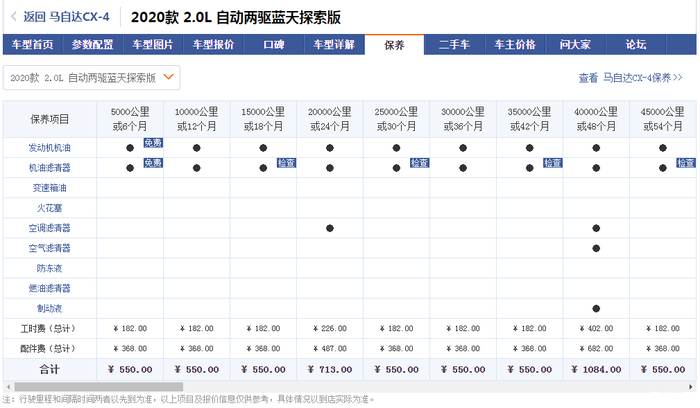Click the 免费 badge in 机油滤清器 row
700x408 pixels.
[153, 162]
